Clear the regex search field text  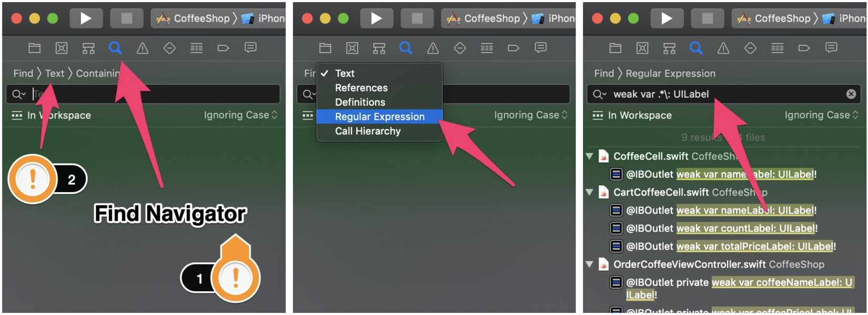pyautogui.click(x=851, y=94)
